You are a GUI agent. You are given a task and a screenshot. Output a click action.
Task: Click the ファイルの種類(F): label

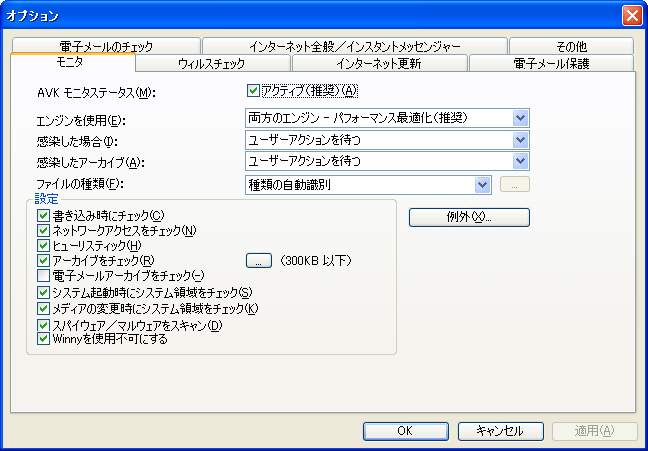[x=80, y=183]
